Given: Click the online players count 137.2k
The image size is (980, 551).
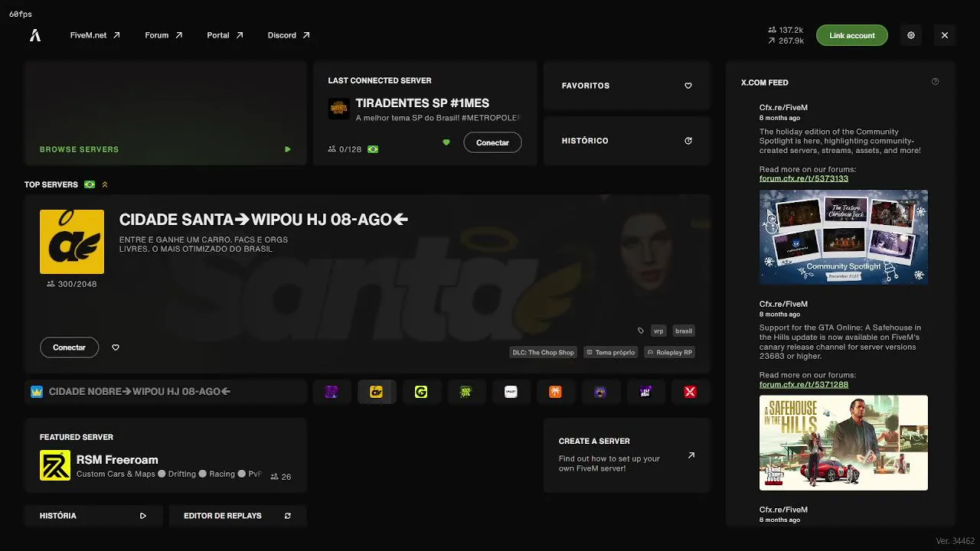Looking at the screenshot, I should pos(786,30).
